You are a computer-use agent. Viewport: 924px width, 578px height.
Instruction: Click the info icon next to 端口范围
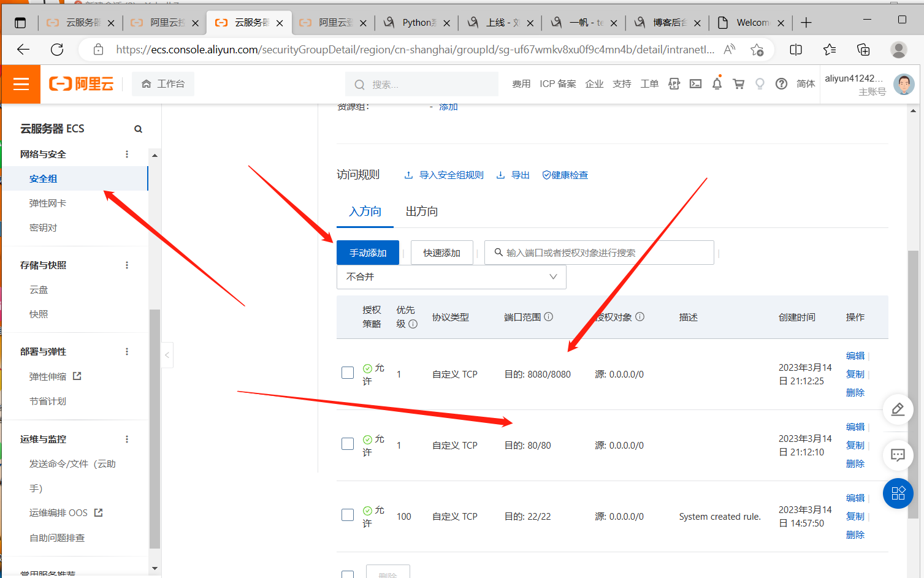549,317
